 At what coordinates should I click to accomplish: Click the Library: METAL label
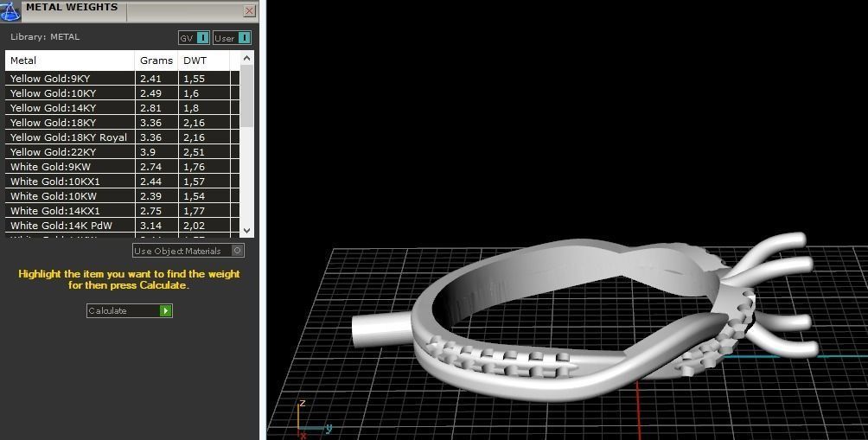coord(45,36)
